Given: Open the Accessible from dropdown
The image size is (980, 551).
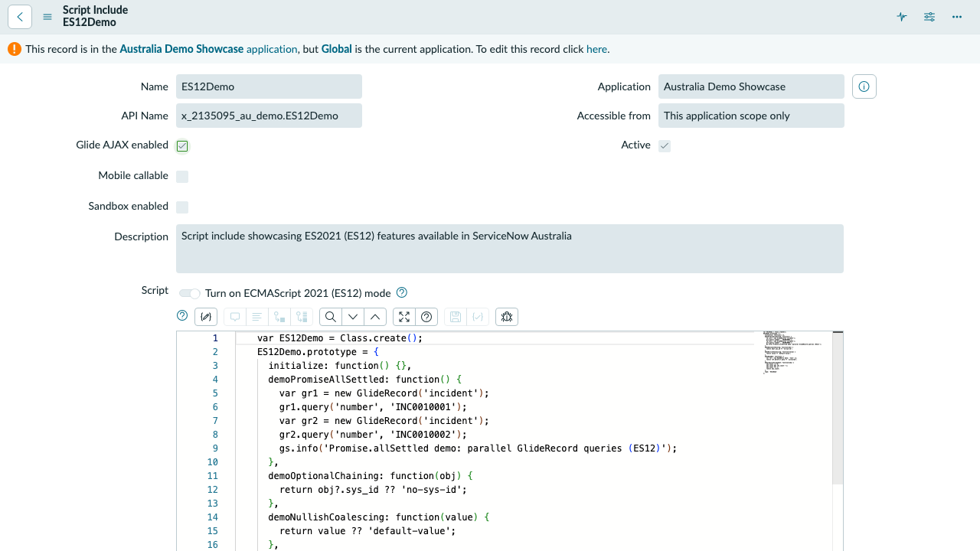Looking at the screenshot, I should pos(751,116).
